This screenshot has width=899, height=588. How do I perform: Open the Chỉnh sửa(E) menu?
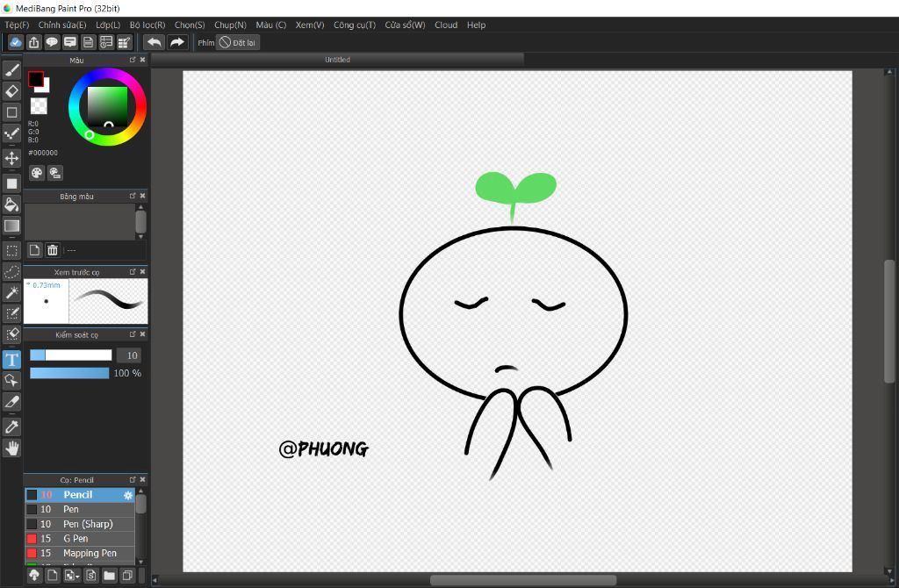click(x=62, y=25)
